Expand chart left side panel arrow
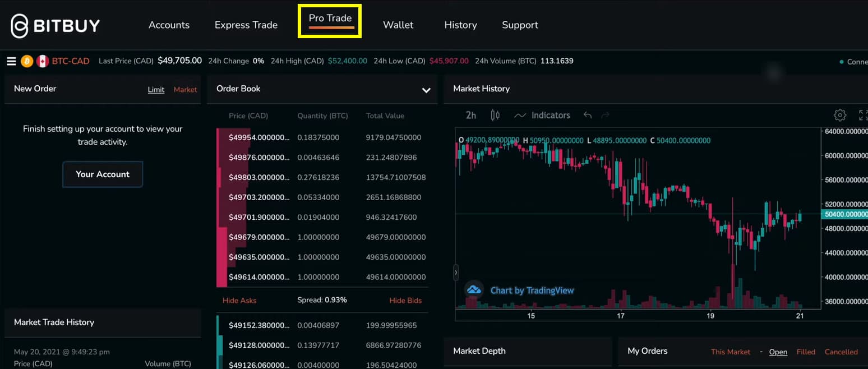The height and width of the screenshot is (369, 868). point(456,273)
